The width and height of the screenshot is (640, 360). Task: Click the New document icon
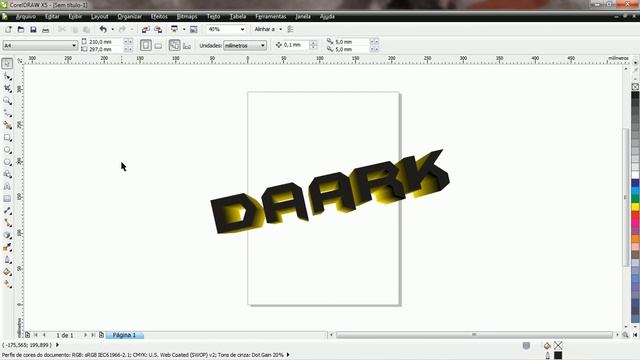[8, 29]
